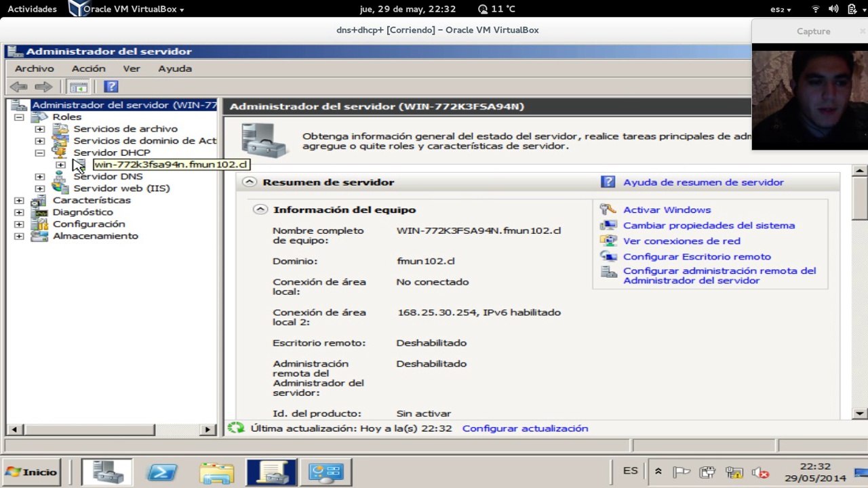Click the IP value 168.25.30.254, IPv6 habilitado
This screenshot has height=488, width=868.
479,312
